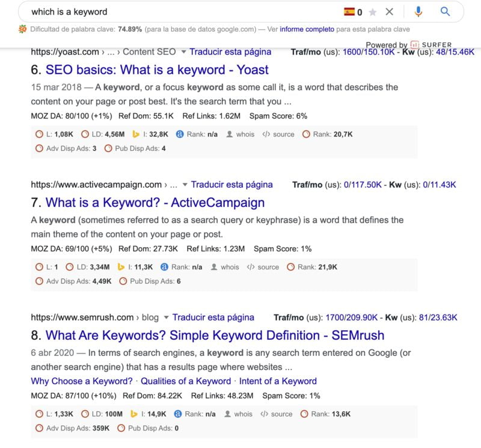Open 'Intent of a Keyword' sitelink

pyautogui.click(x=278, y=381)
